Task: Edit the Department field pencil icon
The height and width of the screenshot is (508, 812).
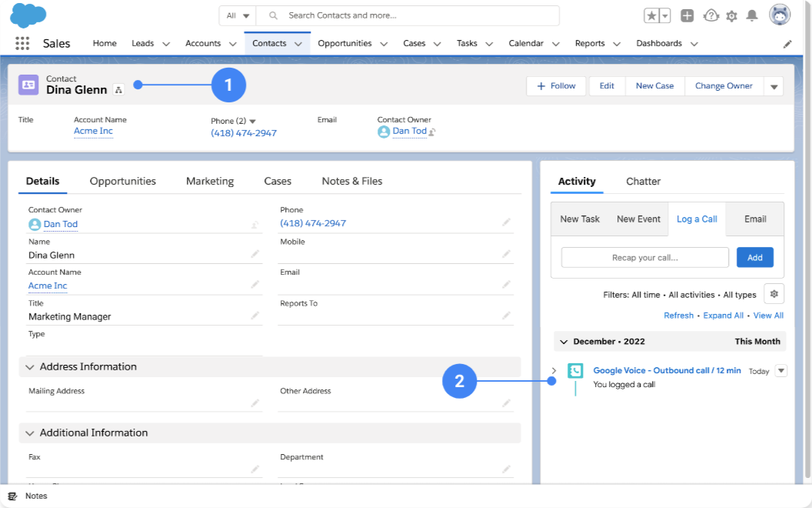Action: pos(506,469)
